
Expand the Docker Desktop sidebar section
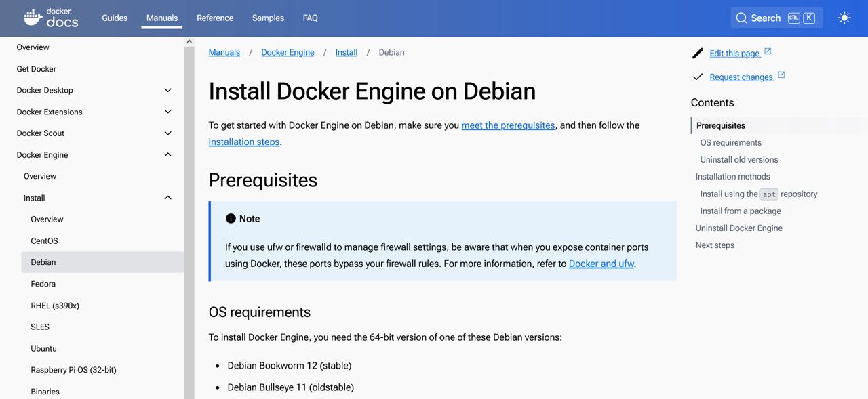tap(168, 90)
